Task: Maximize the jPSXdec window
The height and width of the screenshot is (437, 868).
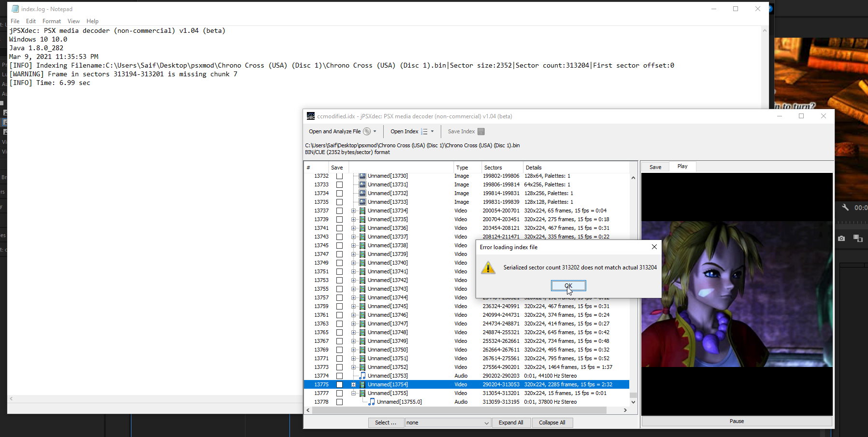Action: (801, 116)
